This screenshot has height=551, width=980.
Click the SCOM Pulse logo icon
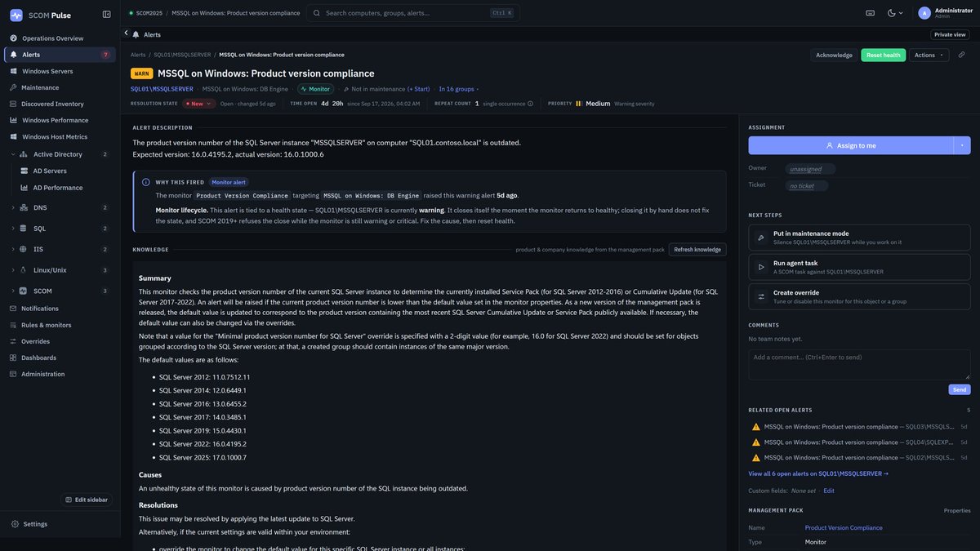click(x=16, y=15)
